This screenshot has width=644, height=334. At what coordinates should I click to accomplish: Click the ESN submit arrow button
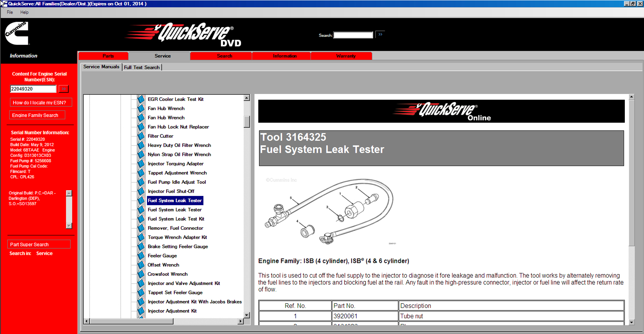point(64,89)
